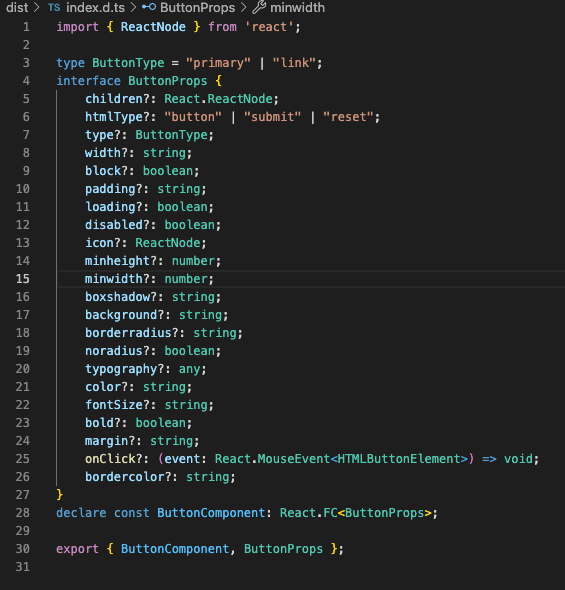Select the index.d.ts breadcrumb item
The height and width of the screenshot is (590, 565).
(95, 8)
